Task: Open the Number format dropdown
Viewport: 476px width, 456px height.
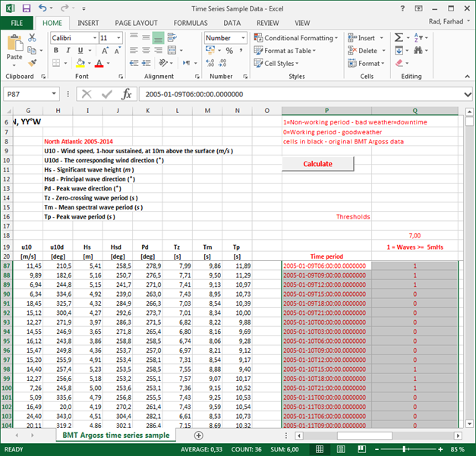Action: [x=243, y=38]
